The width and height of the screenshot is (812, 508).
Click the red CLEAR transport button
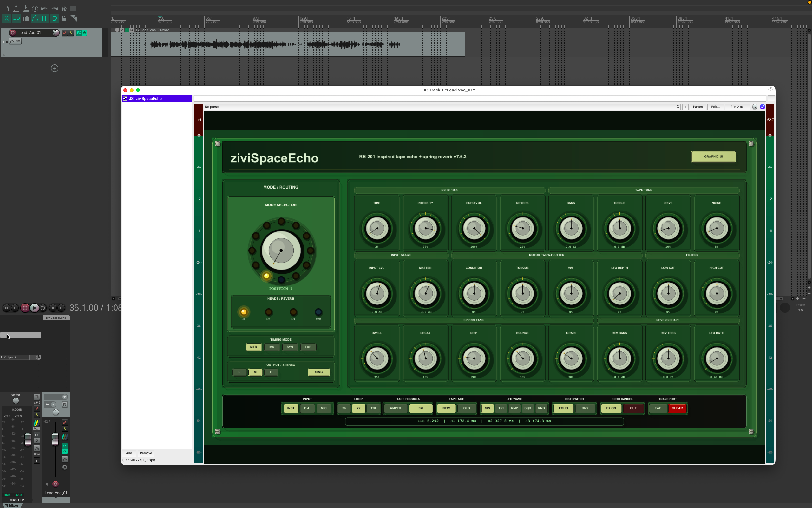click(677, 408)
